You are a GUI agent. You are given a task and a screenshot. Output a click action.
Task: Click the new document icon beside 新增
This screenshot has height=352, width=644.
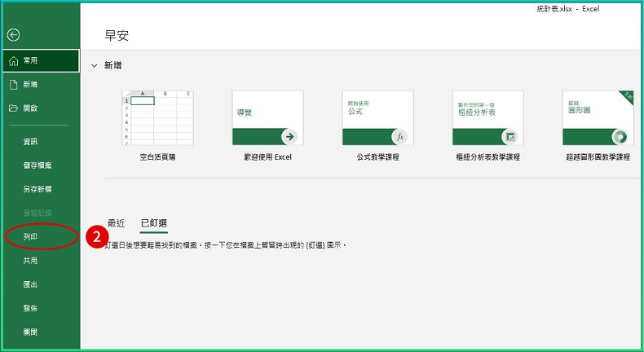pos(14,85)
